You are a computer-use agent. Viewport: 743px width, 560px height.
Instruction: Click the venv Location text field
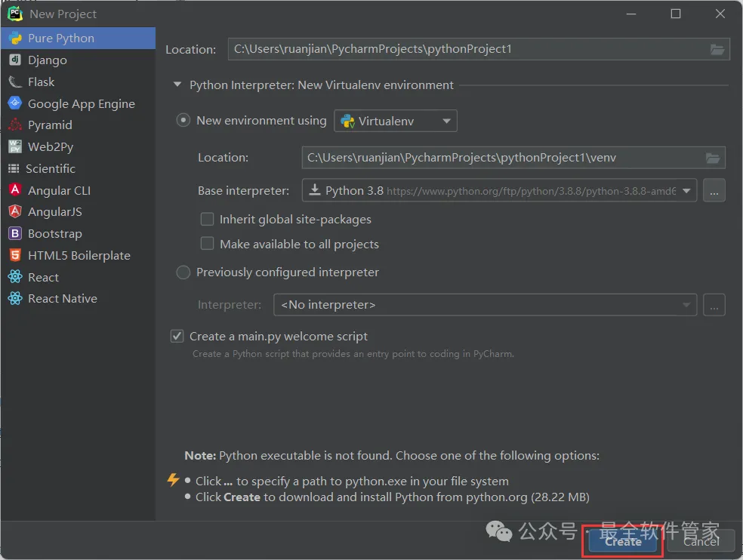pyautogui.click(x=513, y=158)
